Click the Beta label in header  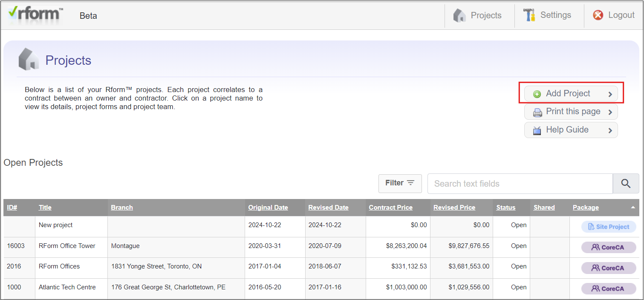point(88,16)
